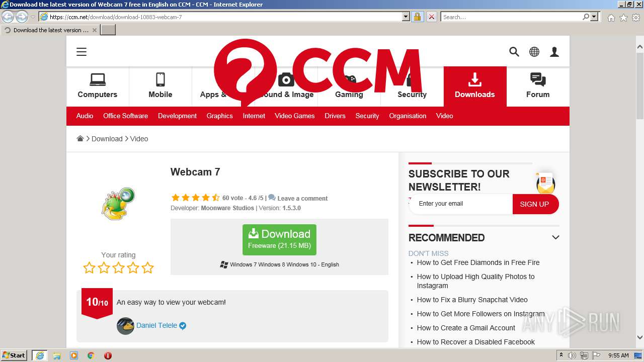Screen dimensions: 644x362
Task: Click the SIGN UP newsletter button
Action: pos(535,204)
